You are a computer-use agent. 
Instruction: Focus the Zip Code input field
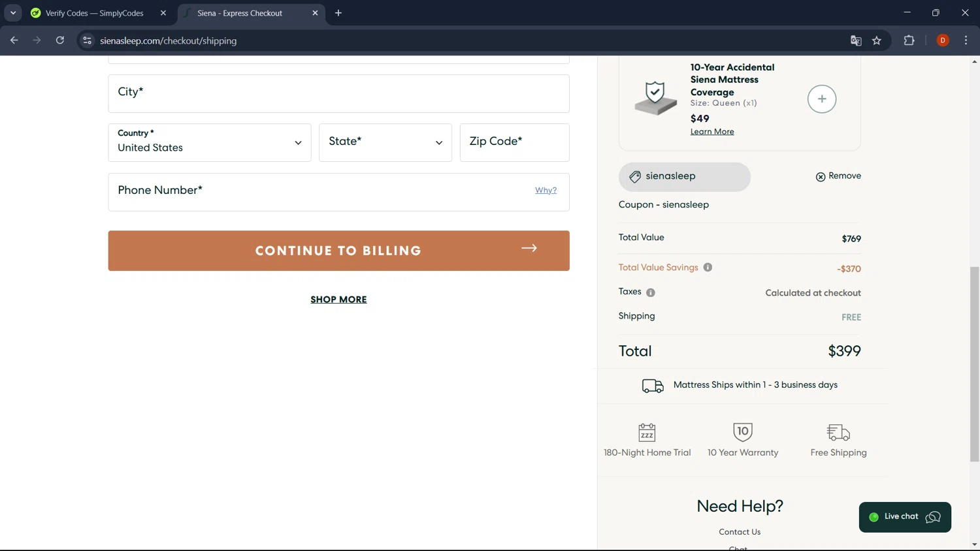[514, 142]
